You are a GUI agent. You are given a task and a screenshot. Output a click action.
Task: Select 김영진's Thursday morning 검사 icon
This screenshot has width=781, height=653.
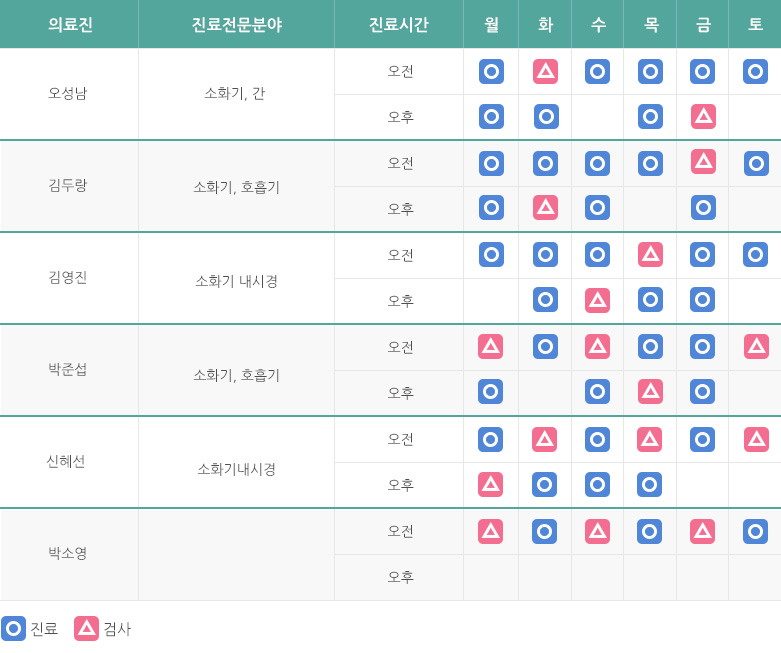650,254
